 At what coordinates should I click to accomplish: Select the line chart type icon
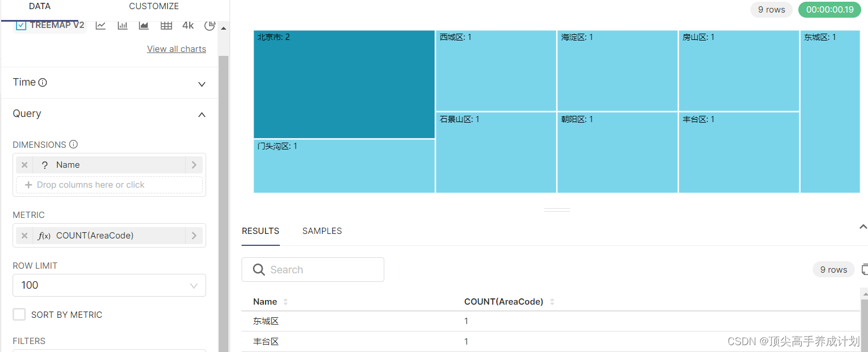[101, 25]
